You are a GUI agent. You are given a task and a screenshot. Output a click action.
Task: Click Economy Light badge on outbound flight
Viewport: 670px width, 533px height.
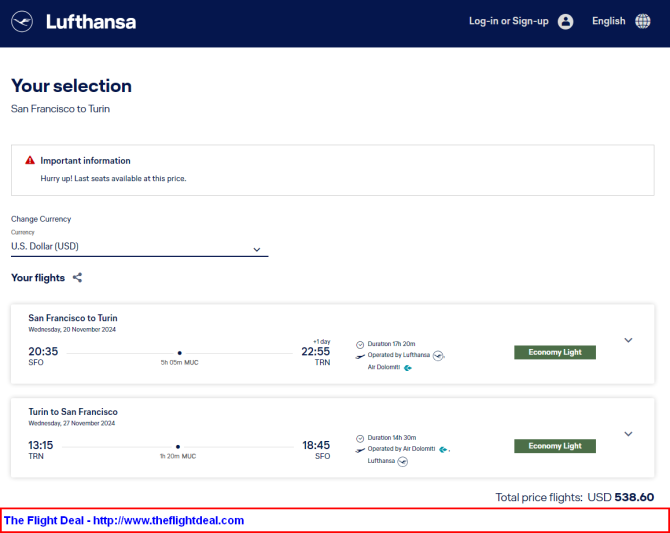pos(555,352)
